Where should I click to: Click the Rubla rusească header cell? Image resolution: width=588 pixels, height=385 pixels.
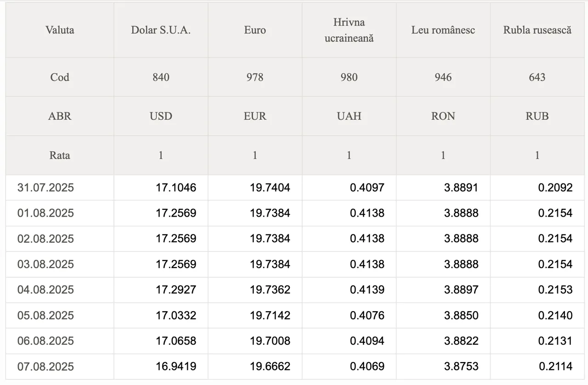(x=537, y=30)
